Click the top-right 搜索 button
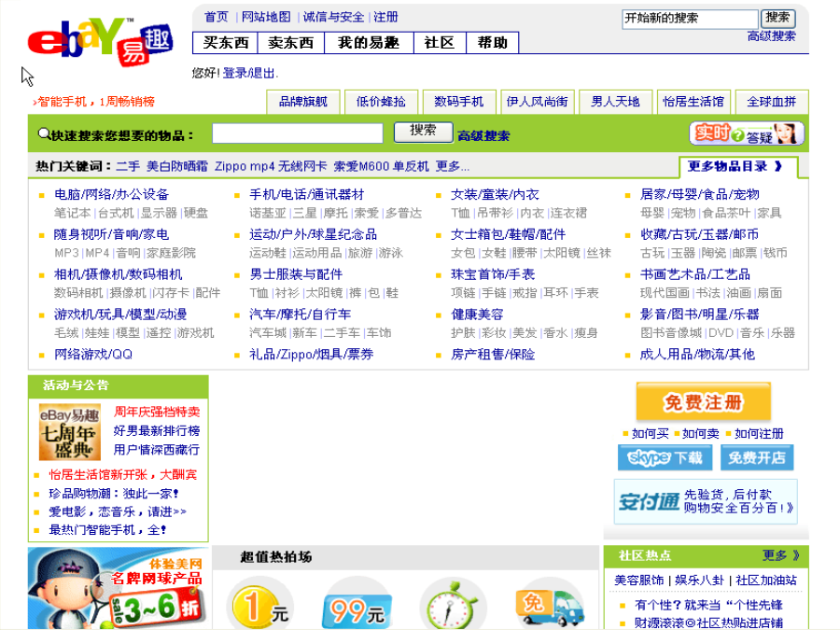 tap(777, 19)
